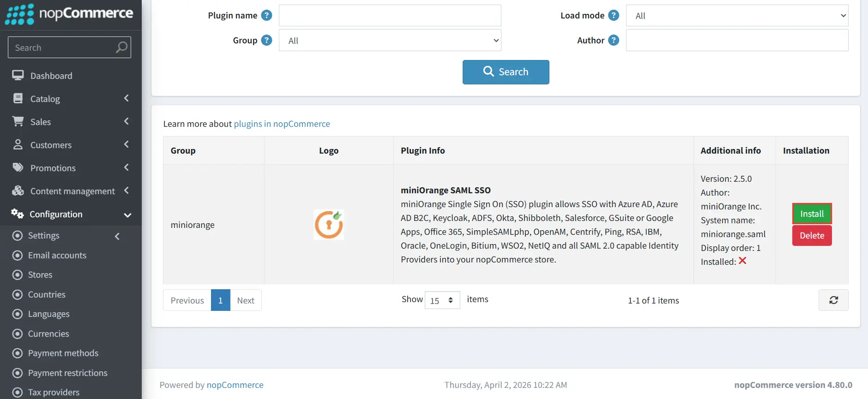This screenshot has width=868, height=399.
Task: Click the Plugin name help icon
Action: click(x=266, y=15)
